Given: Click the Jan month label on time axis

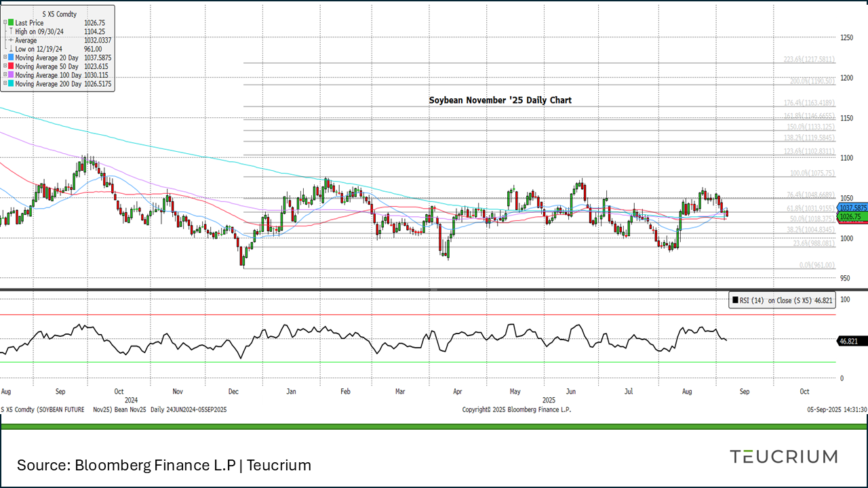Looking at the screenshot, I should click(x=292, y=392).
